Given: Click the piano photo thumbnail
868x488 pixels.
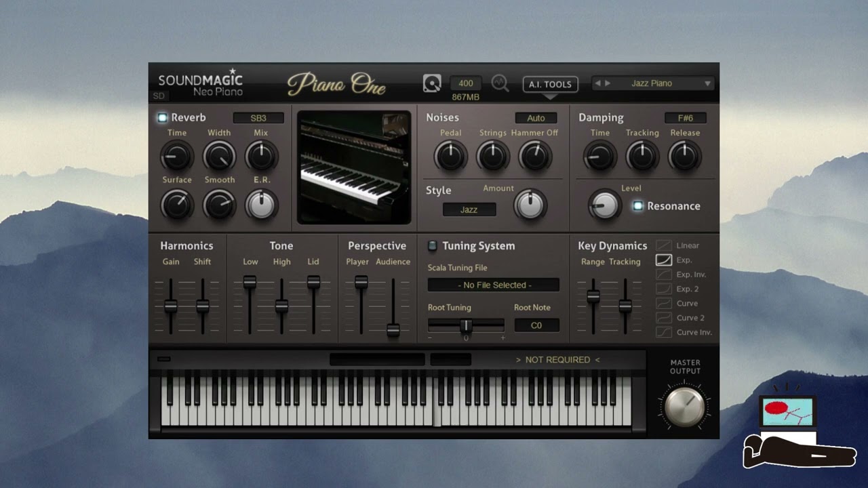Looking at the screenshot, I should click(x=355, y=167).
